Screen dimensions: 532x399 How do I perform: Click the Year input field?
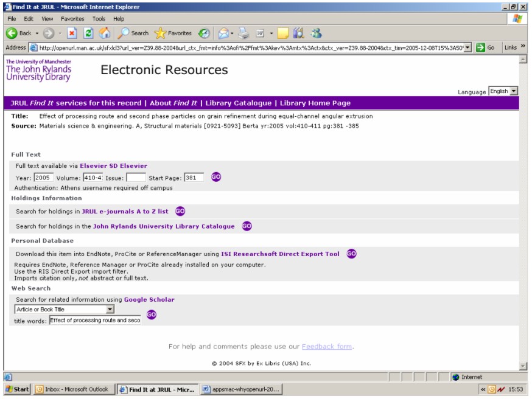pyautogui.click(x=43, y=178)
